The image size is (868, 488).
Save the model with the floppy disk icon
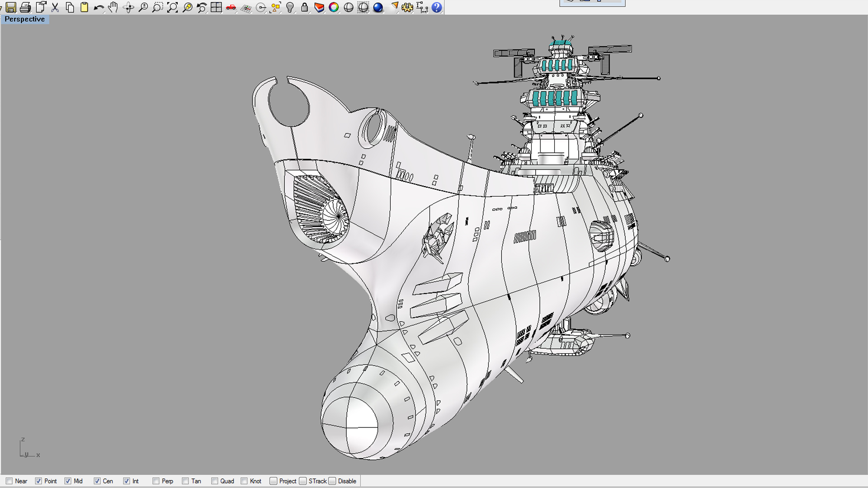click(x=11, y=7)
